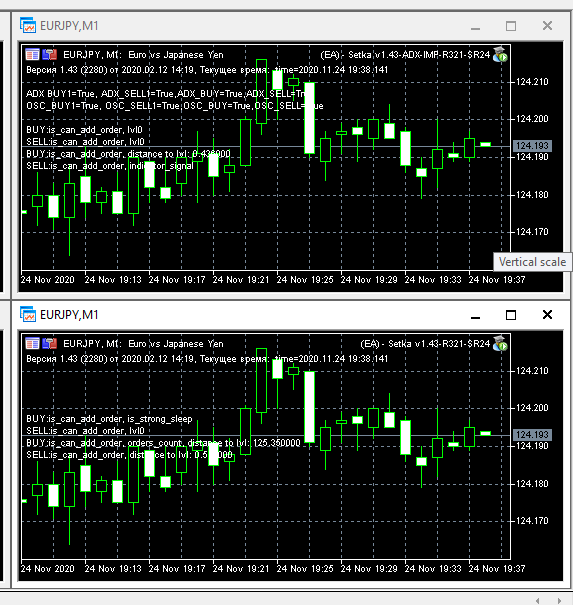The height and width of the screenshot is (605, 573).
Task: Close the top EURJPY,M1 chart window
Action: (547, 26)
